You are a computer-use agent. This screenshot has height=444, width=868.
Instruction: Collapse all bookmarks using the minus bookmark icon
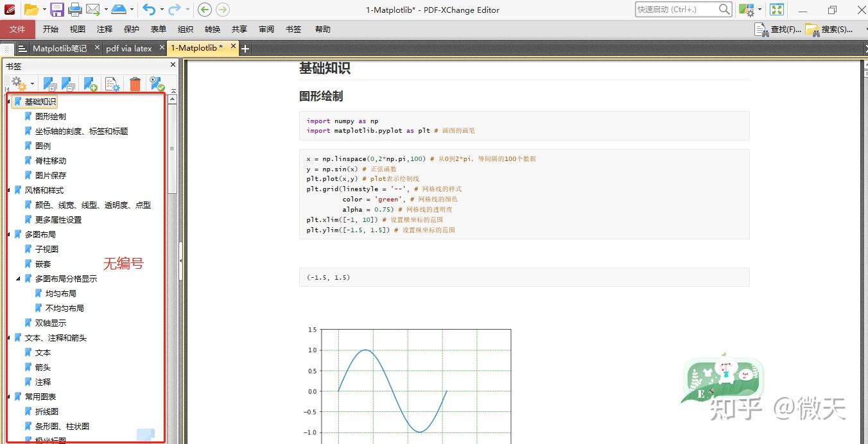[67, 85]
